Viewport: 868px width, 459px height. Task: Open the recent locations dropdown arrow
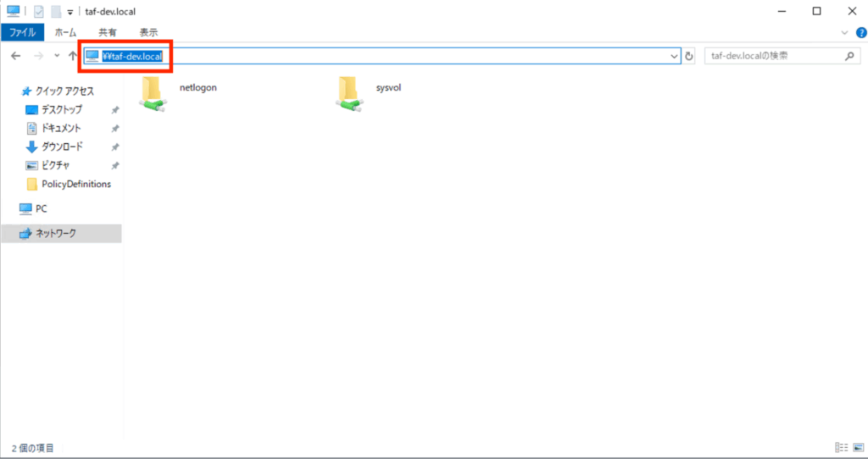click(x=57, y=56)
